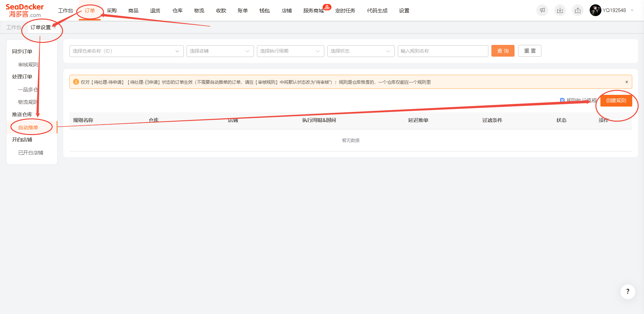This screenshot has width=644, height=314.
Task: Open the 定时任务 top menu
Action: (x=345, y=11)
